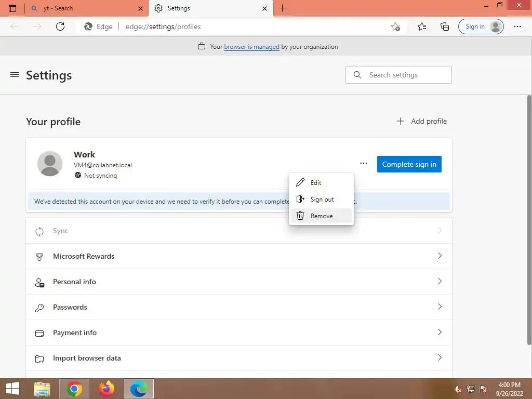Click the Sync sync-arrows icon
This screenshot has height=399, width=532.
(39, 231)
